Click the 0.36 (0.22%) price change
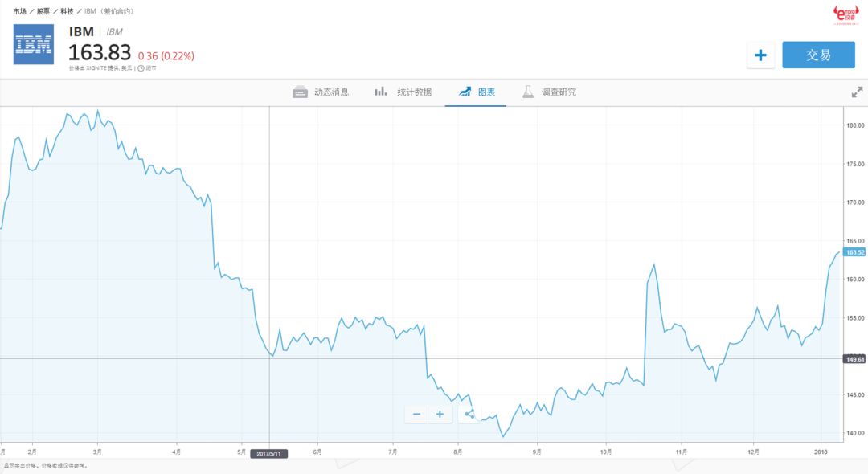The height and width of the screenshot is (474, 868). click(166, 56)
